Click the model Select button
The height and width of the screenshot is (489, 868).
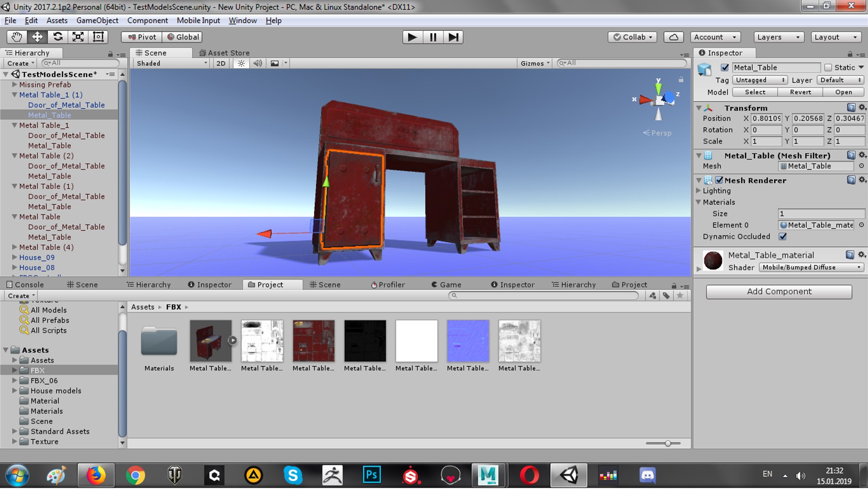755,92
